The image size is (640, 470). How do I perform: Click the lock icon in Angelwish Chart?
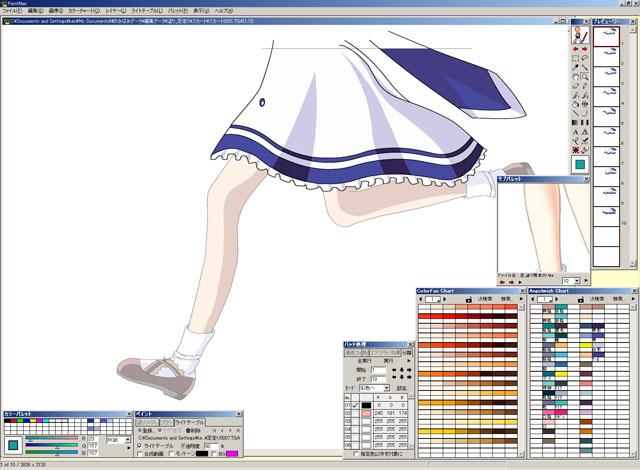tap(580, 299)
